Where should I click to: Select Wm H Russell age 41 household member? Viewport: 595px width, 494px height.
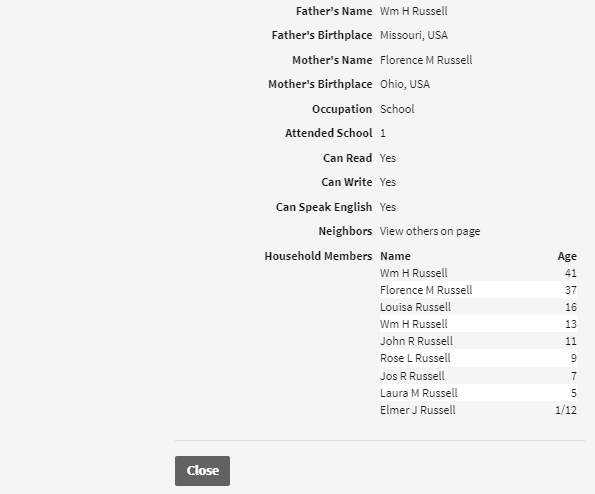pos(414,273)
